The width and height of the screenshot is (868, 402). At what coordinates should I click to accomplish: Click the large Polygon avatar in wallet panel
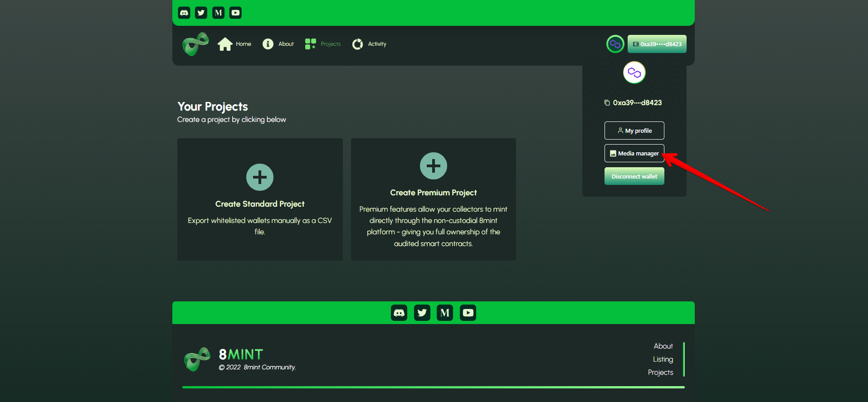(634, 73)
